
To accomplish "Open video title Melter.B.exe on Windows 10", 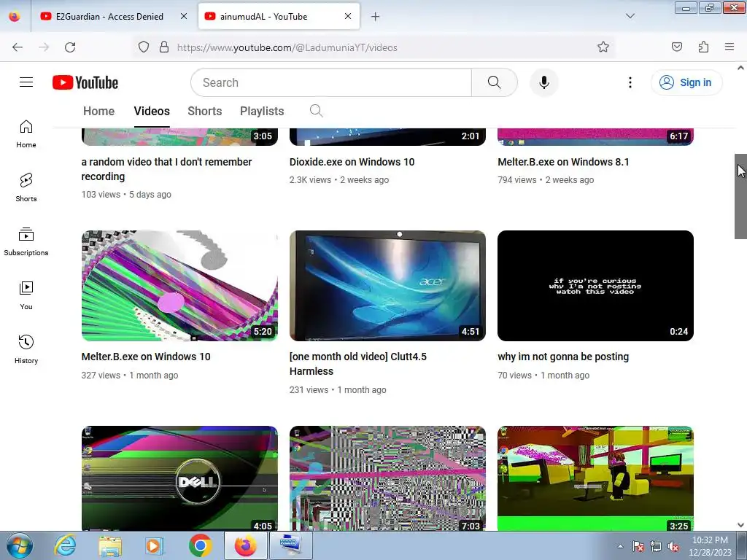I will point(146,357).
